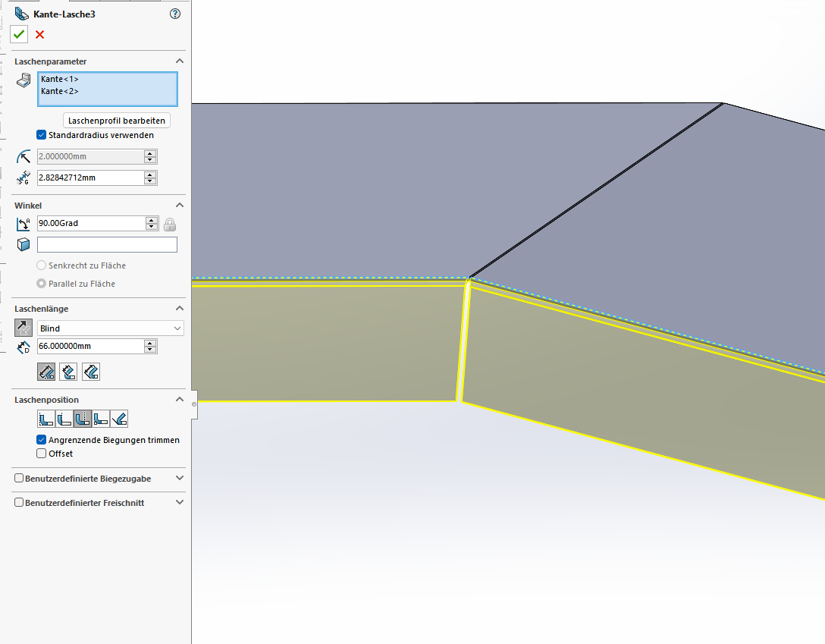This screenshot has height=644, width=825.
Task: Click the edge selection icon beside Kante list
Action: (24, 80)
